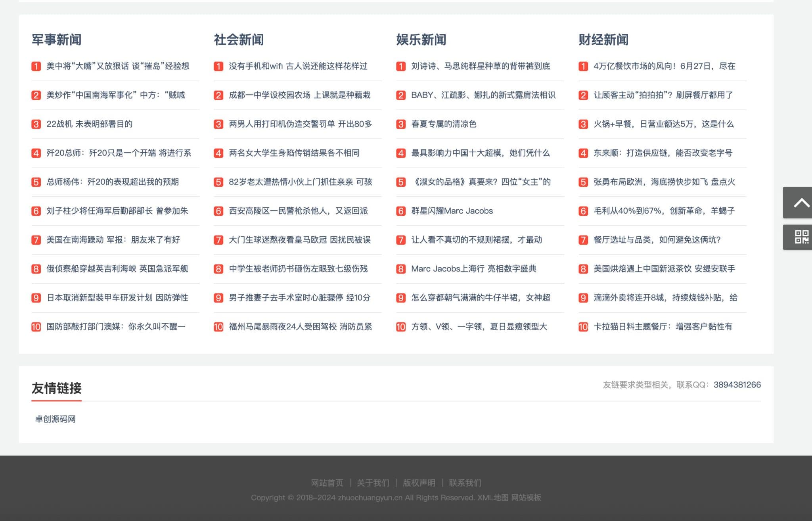The width and height of the screenshot is (812, 521).
Task: Open news 俄侦察船穿越英吉利海峡
Action: click(x=117, y=269)
